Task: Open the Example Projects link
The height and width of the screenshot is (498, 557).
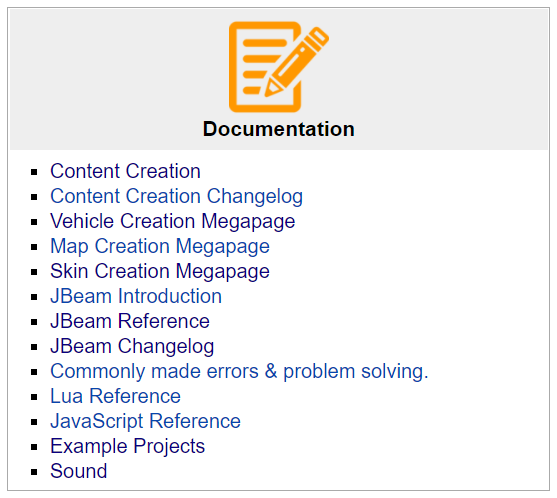Action: click(128, 446)
